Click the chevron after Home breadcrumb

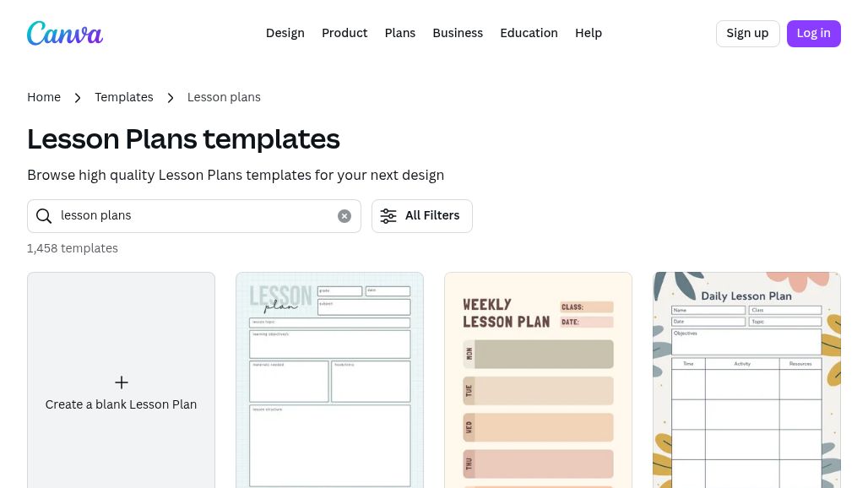(78, 98)
